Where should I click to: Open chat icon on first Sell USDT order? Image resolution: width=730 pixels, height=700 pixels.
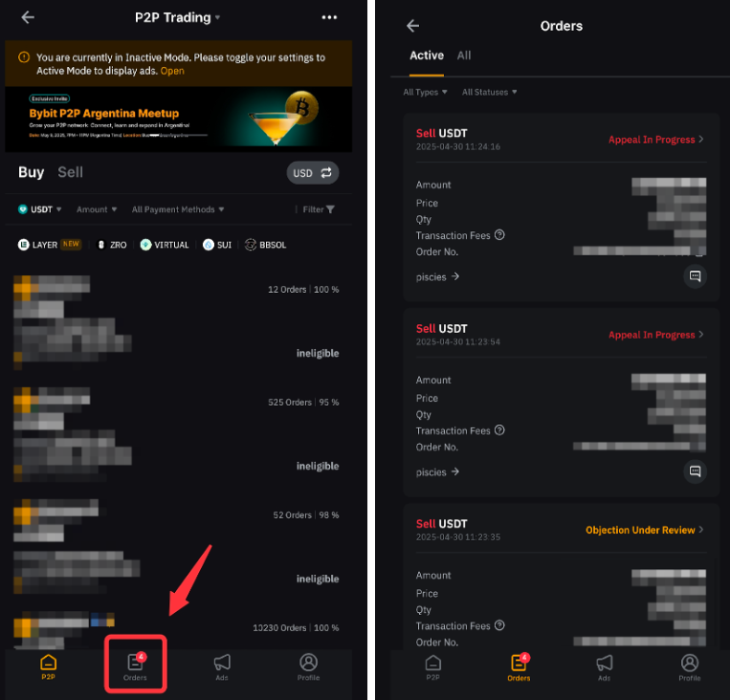695,276
